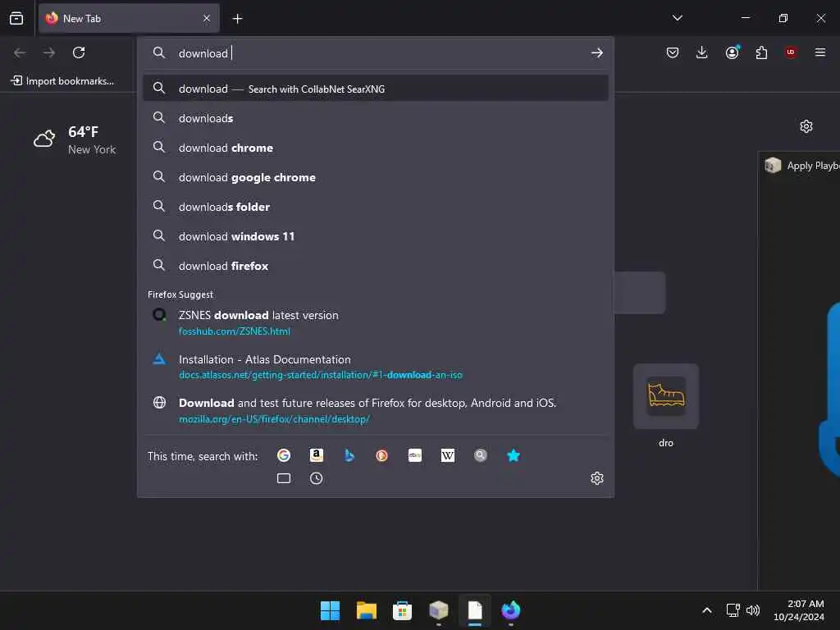Choose the 'download chrome' suggestion
The height and width of the screenshot is (630, 840).
click(x=376, y=148)
